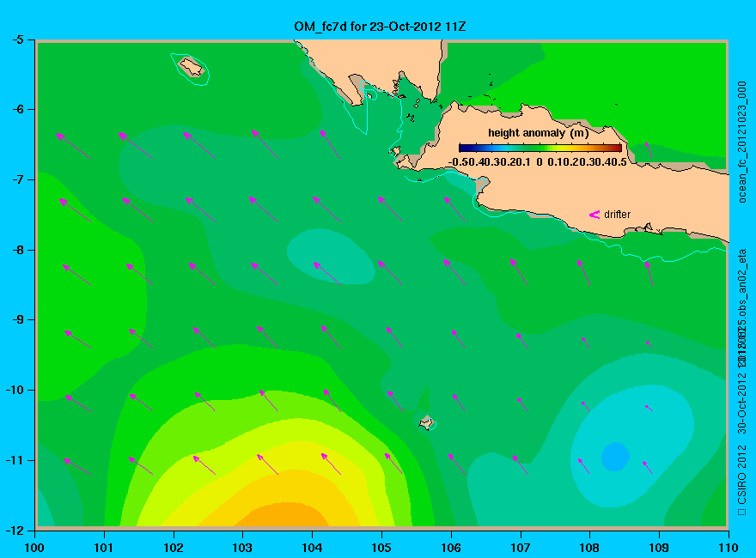Click the longitude tick label 103
This screenshot has height=558, width=756.
tap(242, 548)
